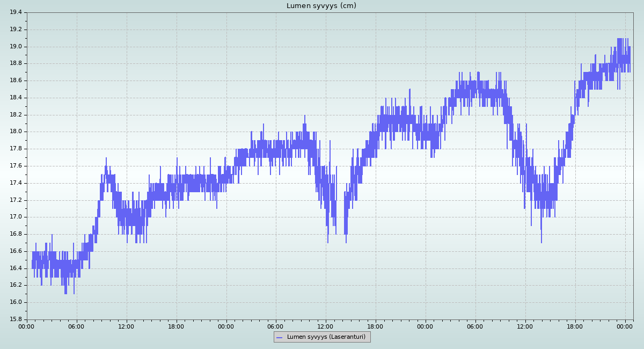Click the 19.2 y-axis tick label
The image size is (644, 349).
[16, 30]
